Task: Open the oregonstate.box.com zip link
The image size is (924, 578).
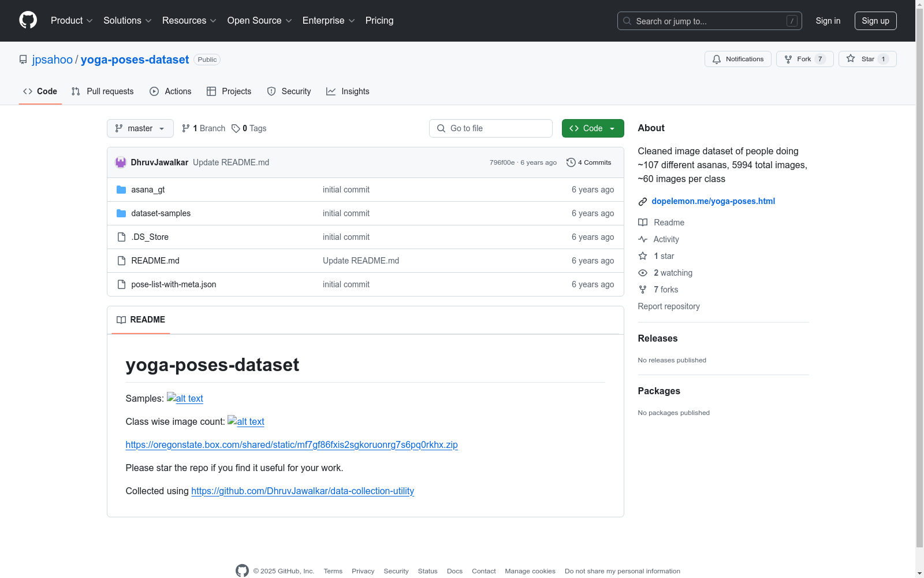Action: pos(292,444)
